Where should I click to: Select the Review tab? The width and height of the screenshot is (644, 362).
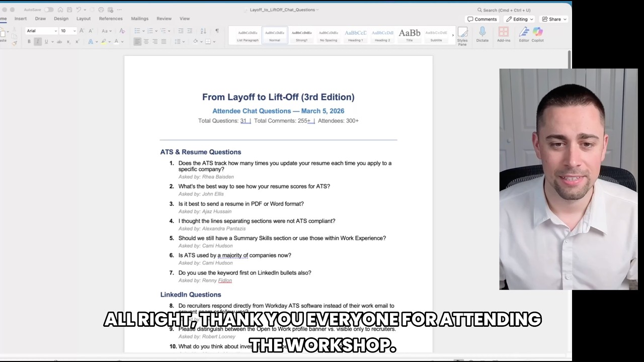click(164, 19)
